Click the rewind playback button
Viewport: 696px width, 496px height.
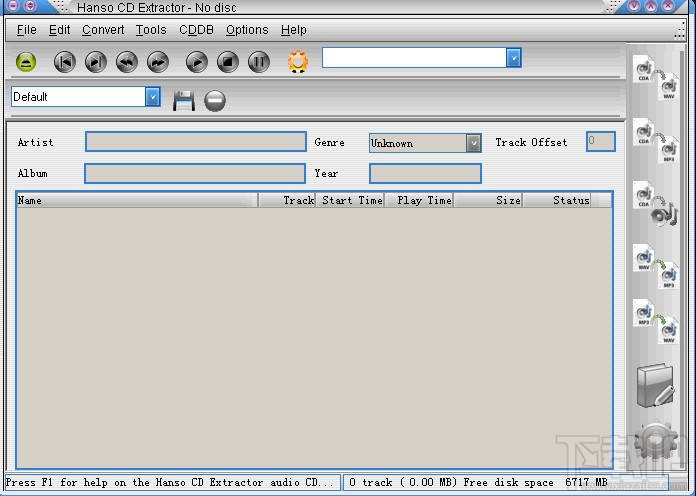pyautogui.click(x=127, y=62)
